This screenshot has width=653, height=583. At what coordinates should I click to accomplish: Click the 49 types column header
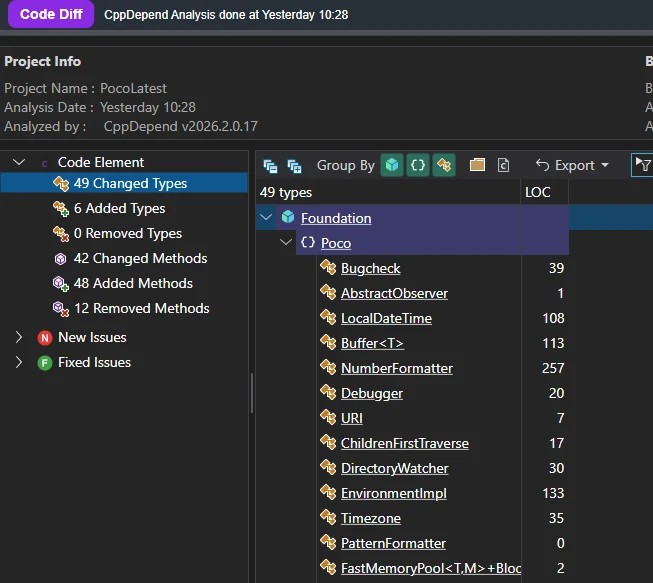point(388,192)
